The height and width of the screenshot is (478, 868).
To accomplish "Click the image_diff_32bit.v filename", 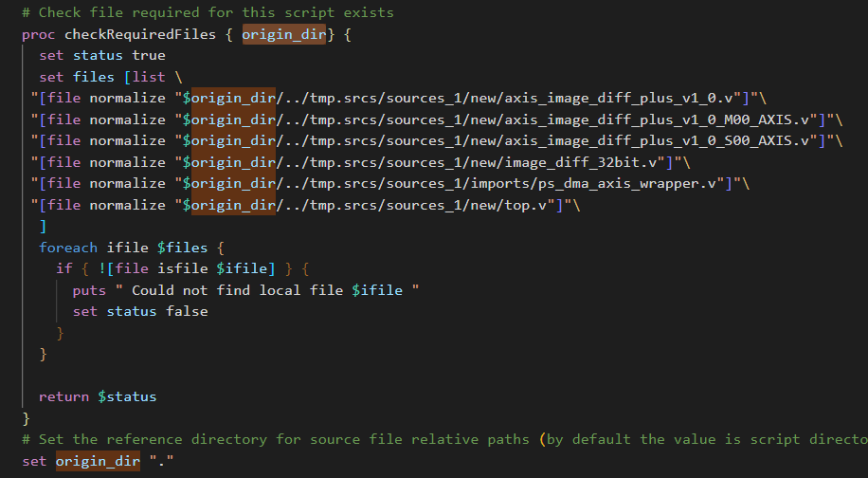I will point(592,161).
